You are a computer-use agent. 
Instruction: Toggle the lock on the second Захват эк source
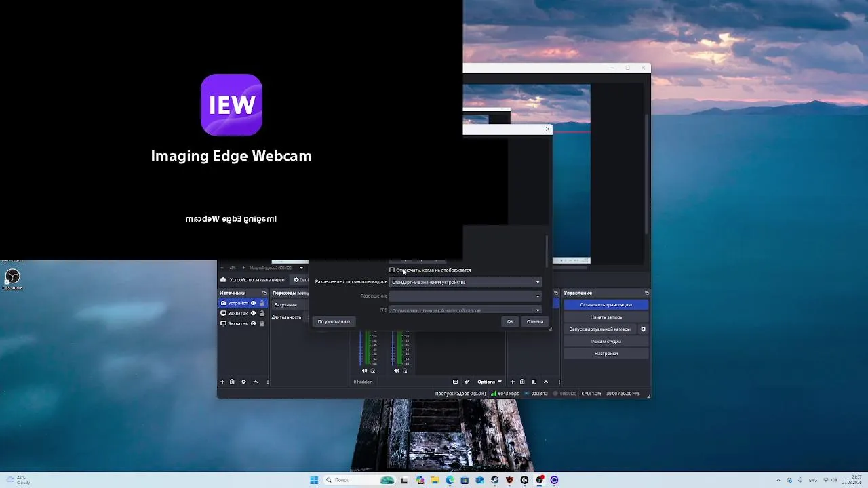[262, 323]
